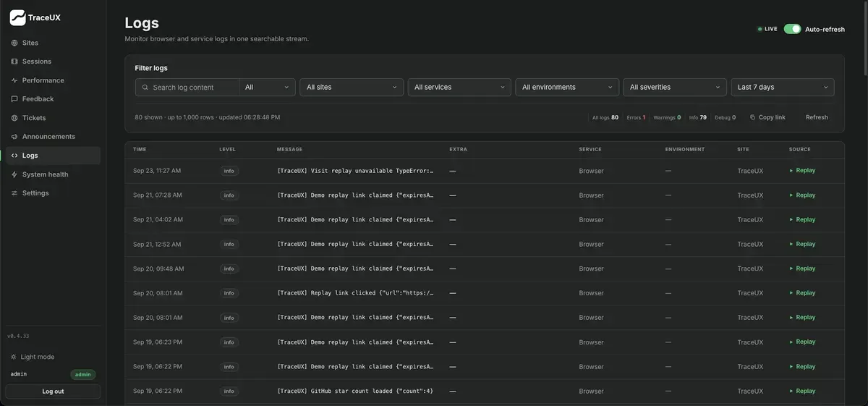The image size is (868, 406).
Task: Click the search magnifier icon
Action: pyautogui.click(x=145, y=88)
